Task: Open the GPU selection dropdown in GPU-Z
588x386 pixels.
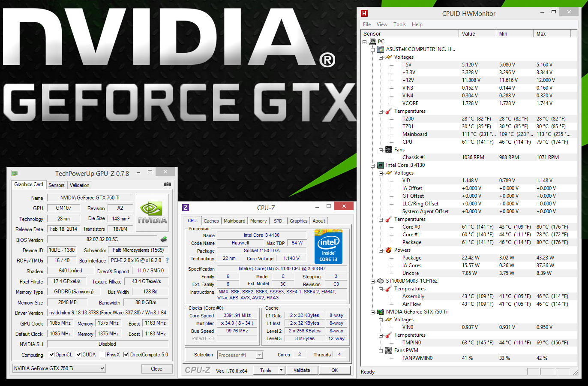Action: tap(59, 368)
